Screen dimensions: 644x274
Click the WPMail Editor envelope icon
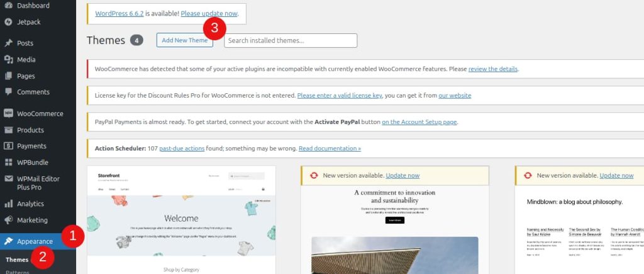8,179
